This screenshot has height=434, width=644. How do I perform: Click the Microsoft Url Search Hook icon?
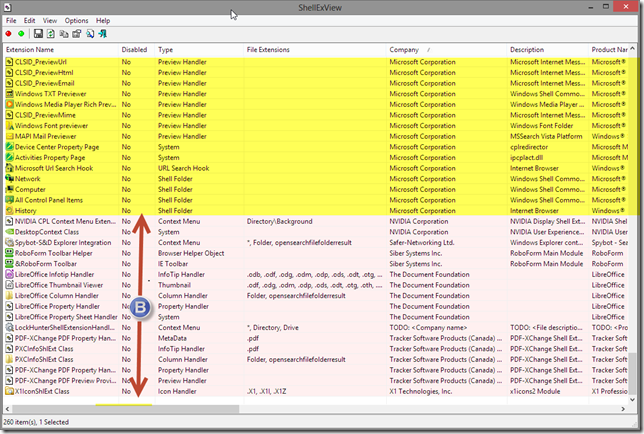point(9,168)
